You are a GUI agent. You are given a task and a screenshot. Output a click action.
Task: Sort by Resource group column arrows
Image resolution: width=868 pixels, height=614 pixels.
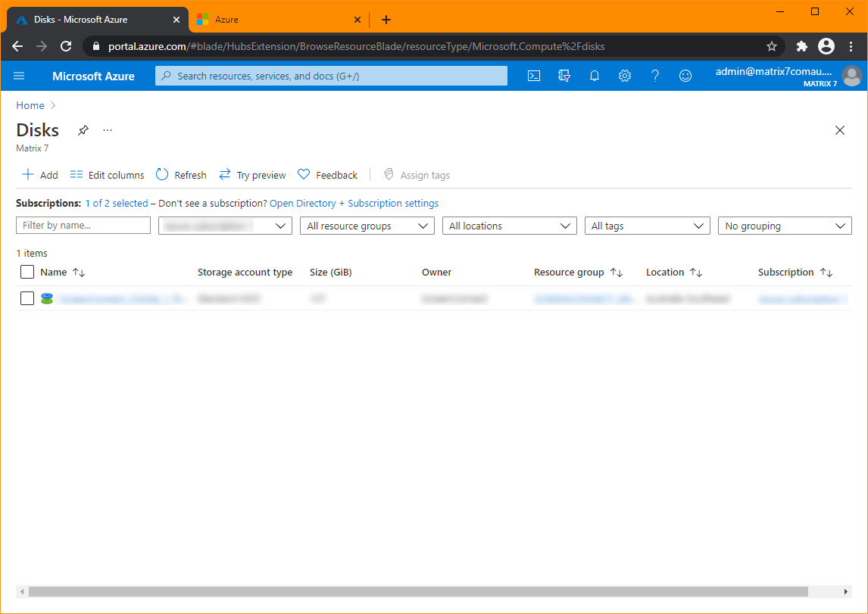tap(617, 272)
